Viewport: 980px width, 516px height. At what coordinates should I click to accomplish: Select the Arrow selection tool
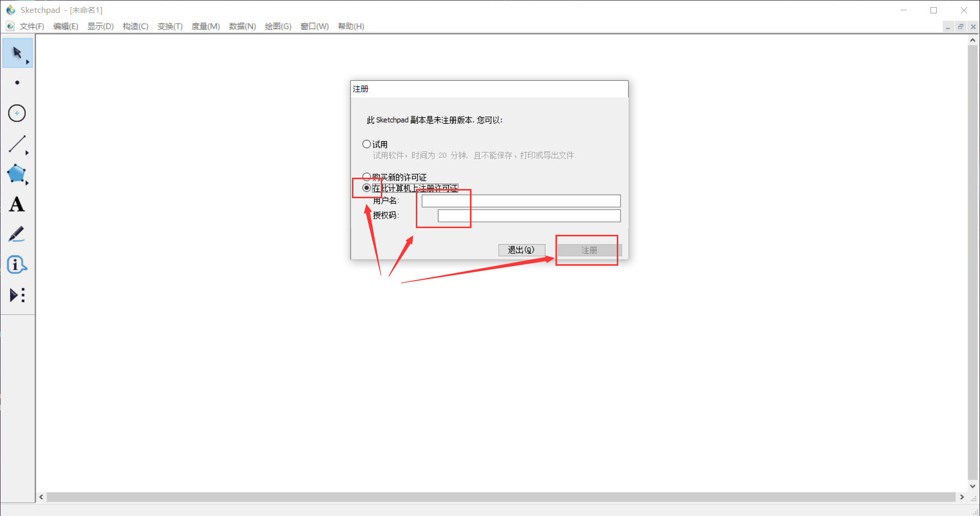[16, 53]
